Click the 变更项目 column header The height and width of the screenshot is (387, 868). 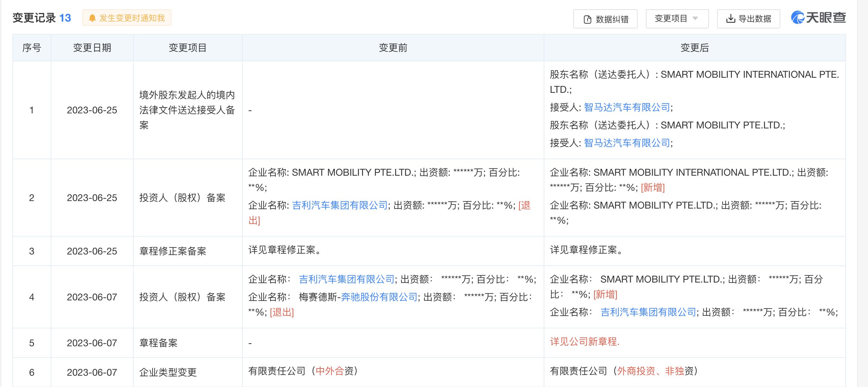(x=188, y=48)
